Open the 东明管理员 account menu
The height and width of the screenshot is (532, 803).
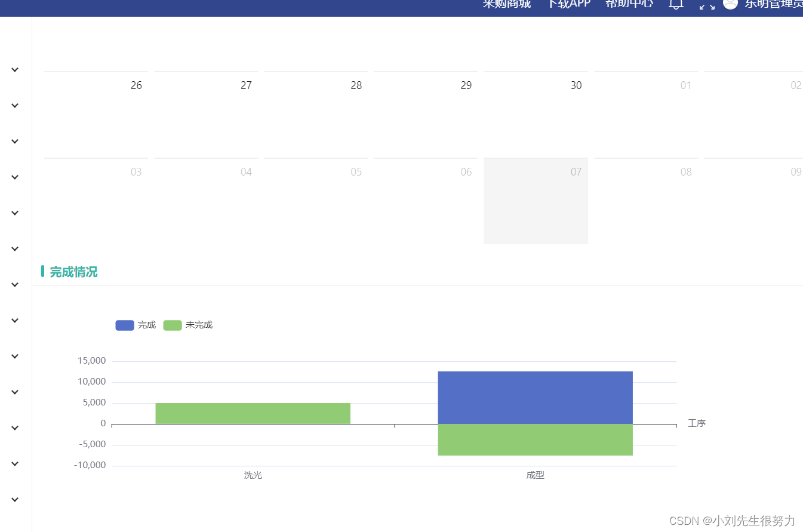click(x=773, y=4)
